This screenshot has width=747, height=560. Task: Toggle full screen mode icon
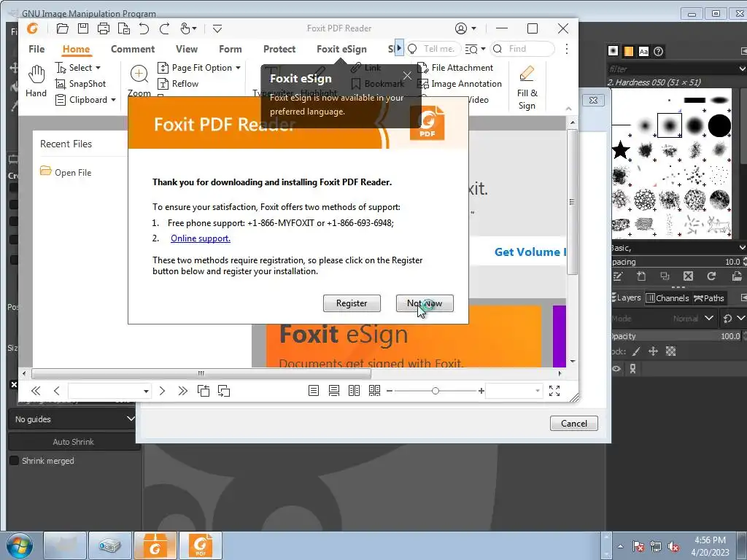click(554, 391)
